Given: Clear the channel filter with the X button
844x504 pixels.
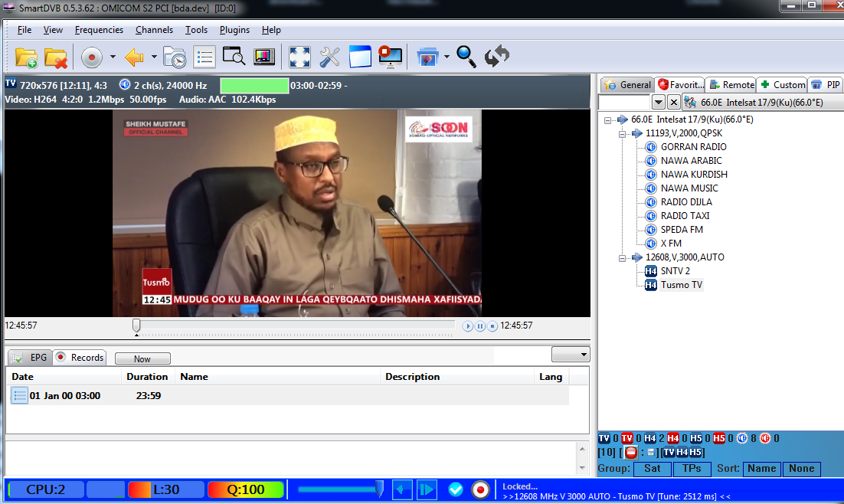Looking at the screenshot, I should (x=673, y=102).
